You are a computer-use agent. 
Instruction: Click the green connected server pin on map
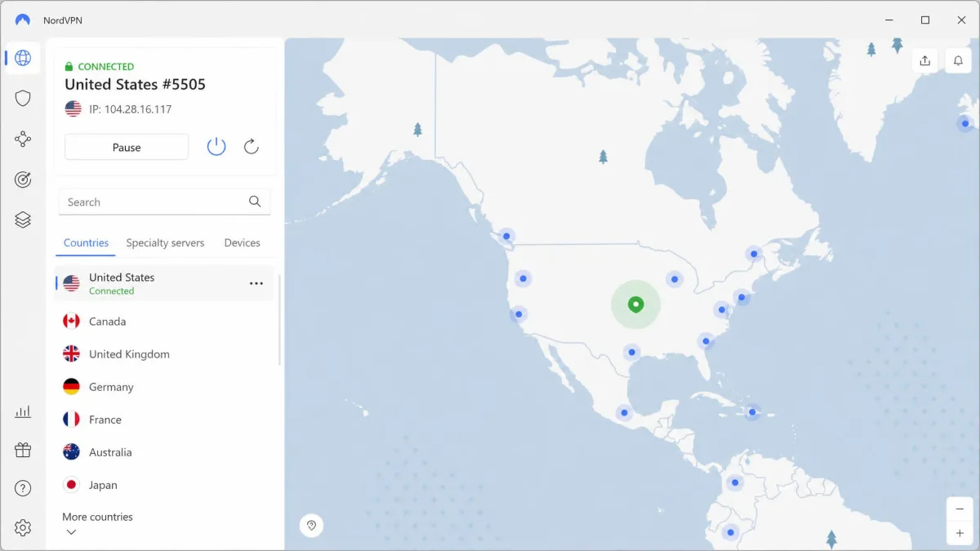635,304
